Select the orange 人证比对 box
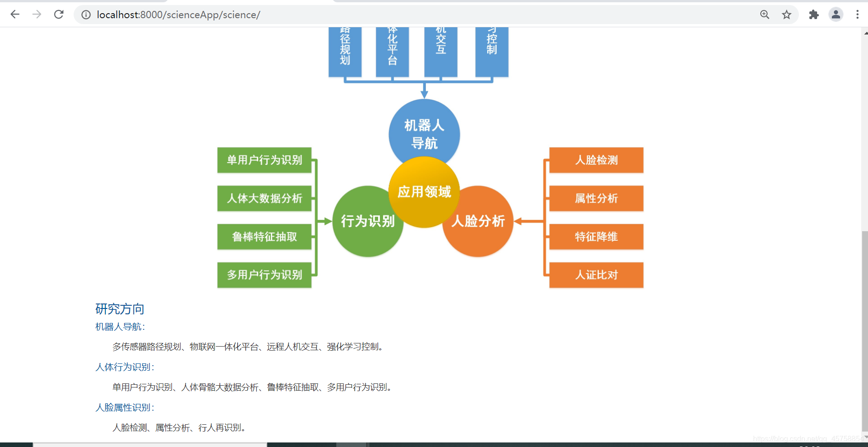This screenshot has height=447, width=868. pyautogui.click(x=596, y=275)
